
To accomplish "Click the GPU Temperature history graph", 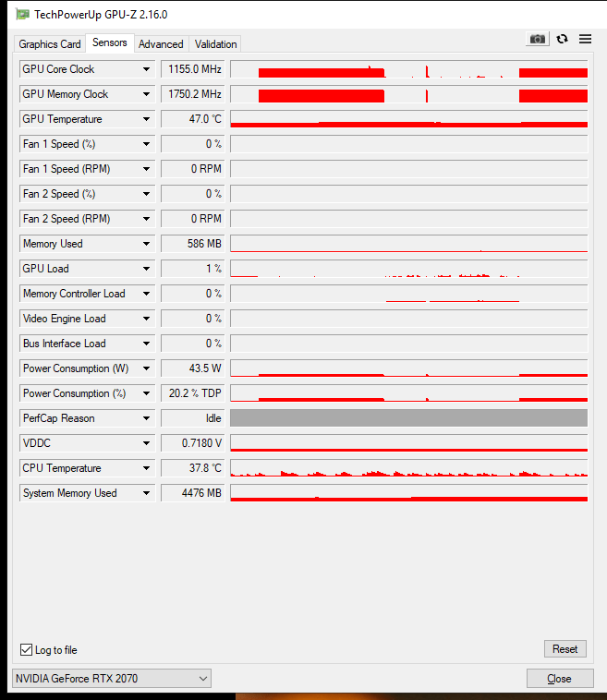I will tap(409, 119).
